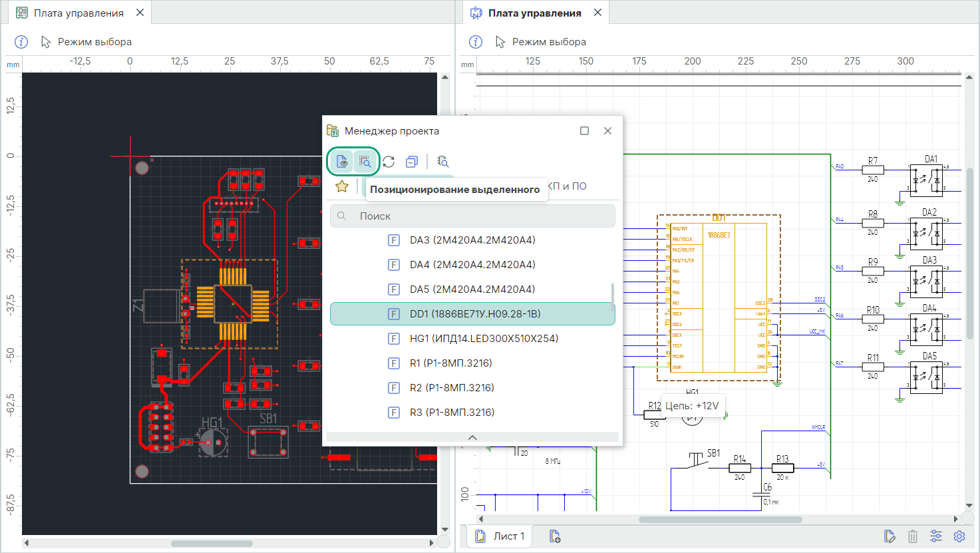Switch to the Лист 1 sheet tab
The image size is (980, 553).
(500, 536)
